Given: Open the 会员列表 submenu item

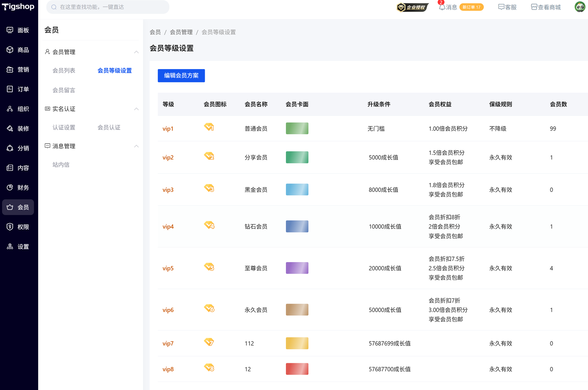Looking at the screenshot, I should coord(64,71).
